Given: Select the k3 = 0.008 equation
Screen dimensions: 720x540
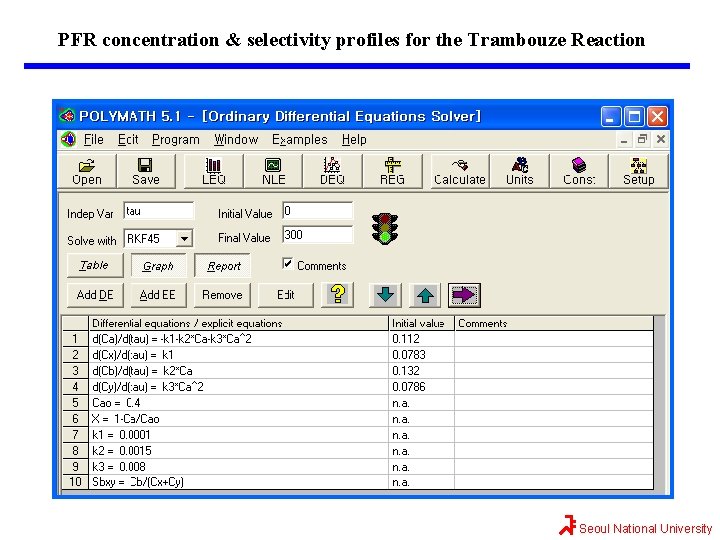Looking at the screenshot, I should [238, 467].
